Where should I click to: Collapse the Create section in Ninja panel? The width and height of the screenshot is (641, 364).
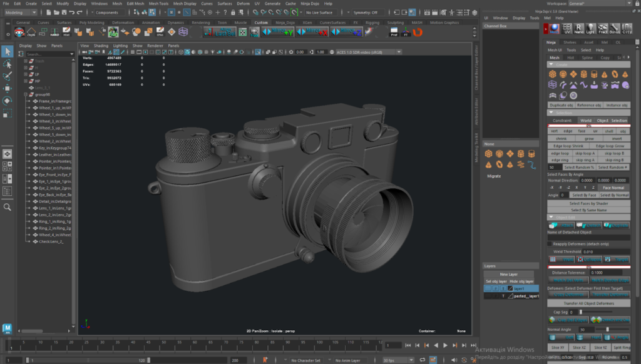pyautogui.click(x=551, y=64)
